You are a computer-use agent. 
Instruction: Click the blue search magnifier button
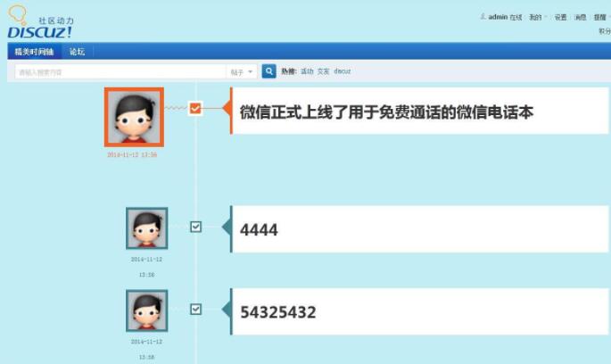click(x=268, y=71)
